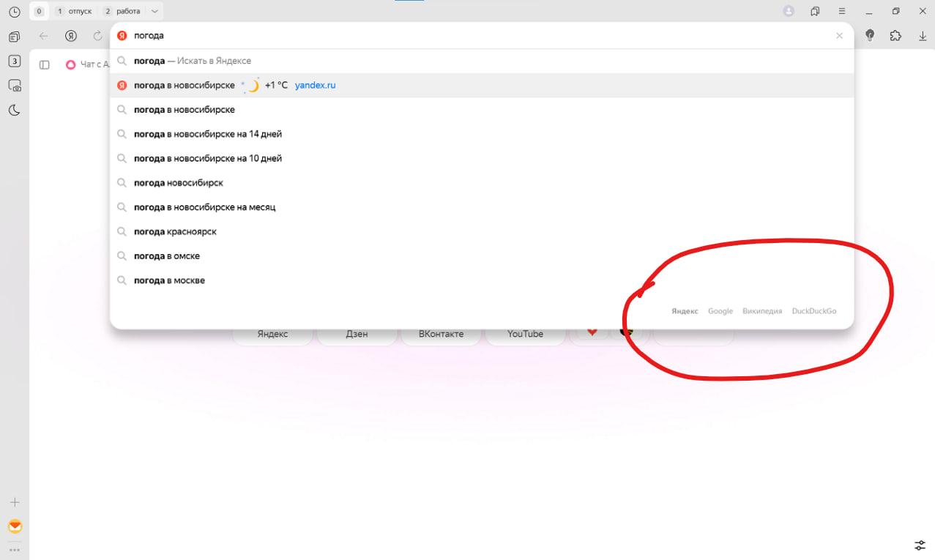Open the new tab page settings sliders icon

click(x=920, y=545)
